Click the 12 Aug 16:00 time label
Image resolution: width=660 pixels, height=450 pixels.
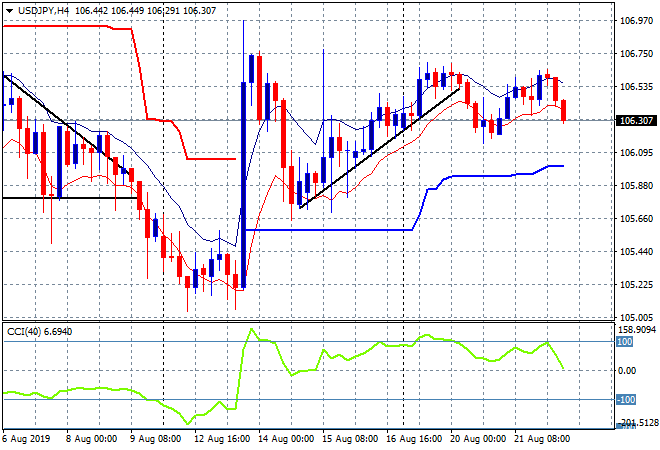click(x=222, y=439)
